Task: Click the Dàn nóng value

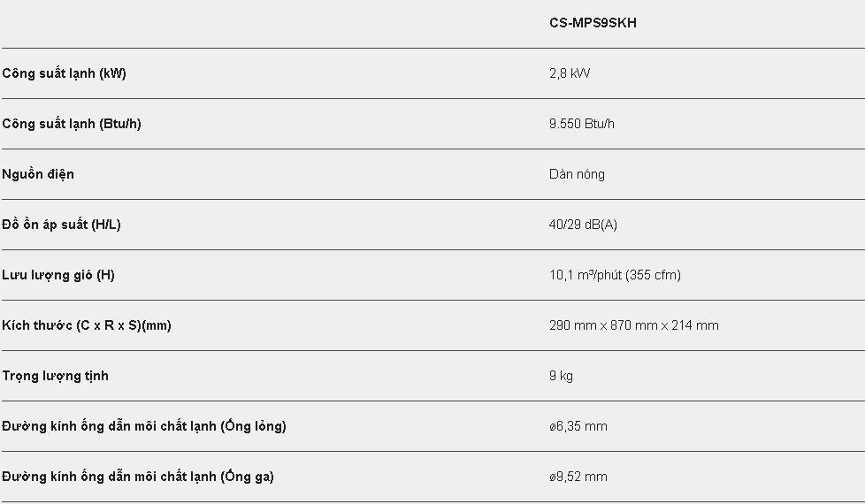Action: 577,174
